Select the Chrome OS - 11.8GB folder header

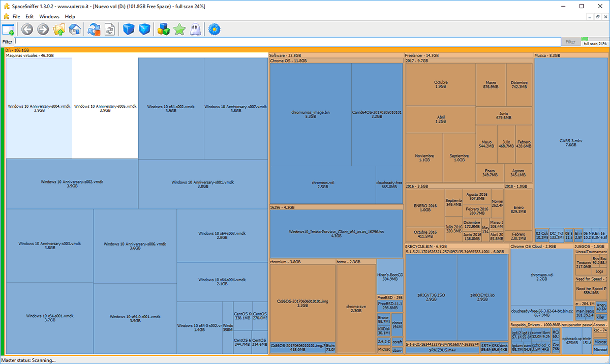point(336,60)
